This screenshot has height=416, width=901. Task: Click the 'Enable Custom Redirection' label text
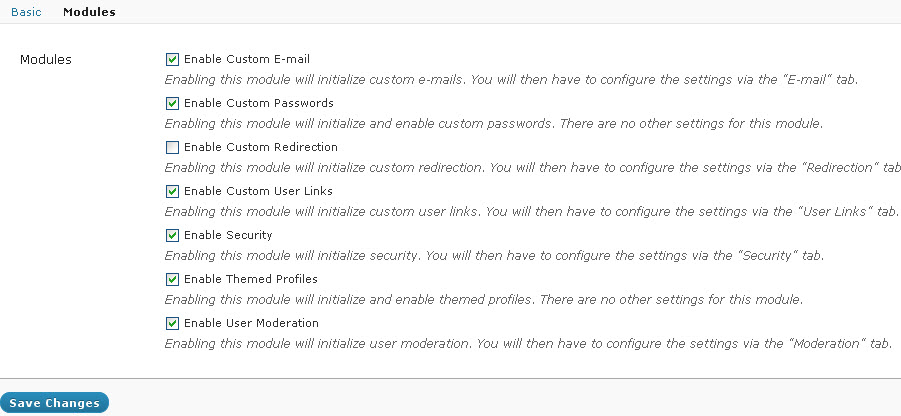click(x=261, y=147)
